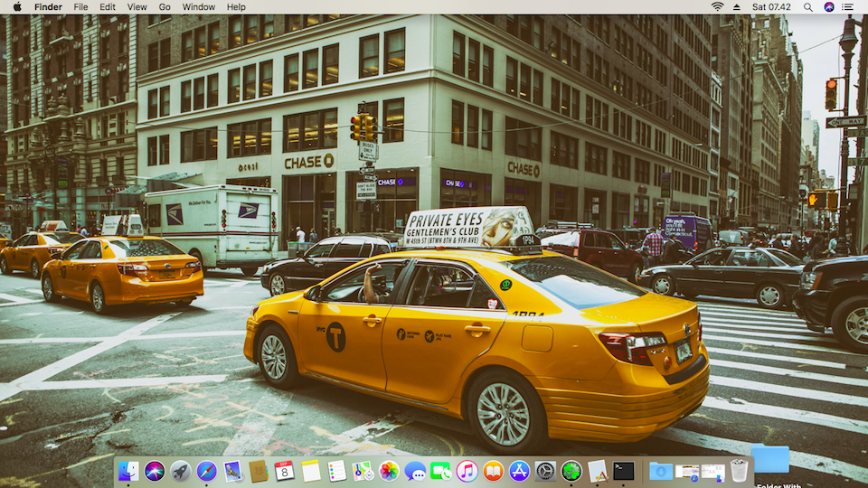
Task: Open the Trash in the Dock
Action: click(740, 471)
